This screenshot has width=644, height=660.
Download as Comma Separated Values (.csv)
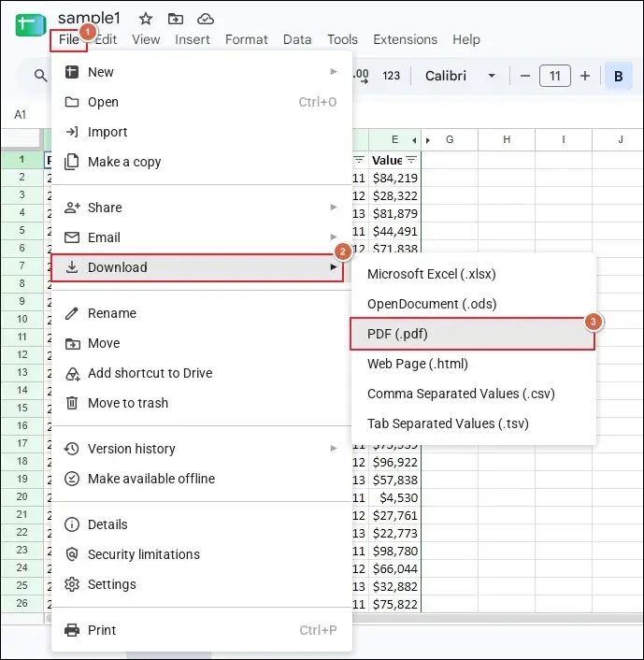click(x=474, y=394)
